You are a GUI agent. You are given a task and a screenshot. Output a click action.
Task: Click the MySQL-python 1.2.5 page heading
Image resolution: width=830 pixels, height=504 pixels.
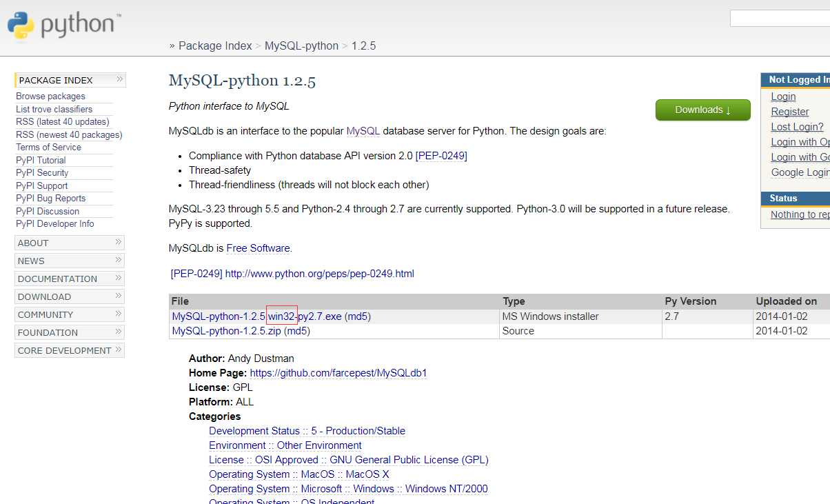pos(242,81)
